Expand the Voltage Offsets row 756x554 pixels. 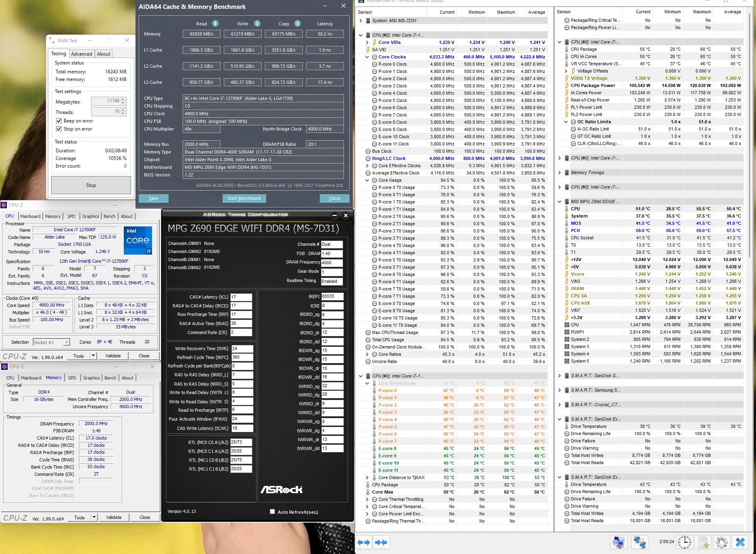[566, 71]
